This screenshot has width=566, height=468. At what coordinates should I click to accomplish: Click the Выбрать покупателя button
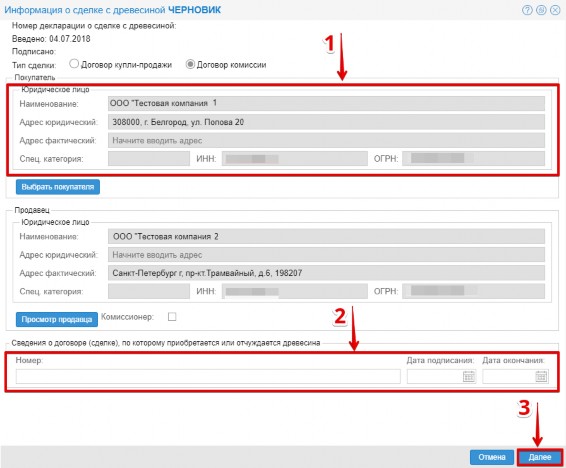(58, 187)
